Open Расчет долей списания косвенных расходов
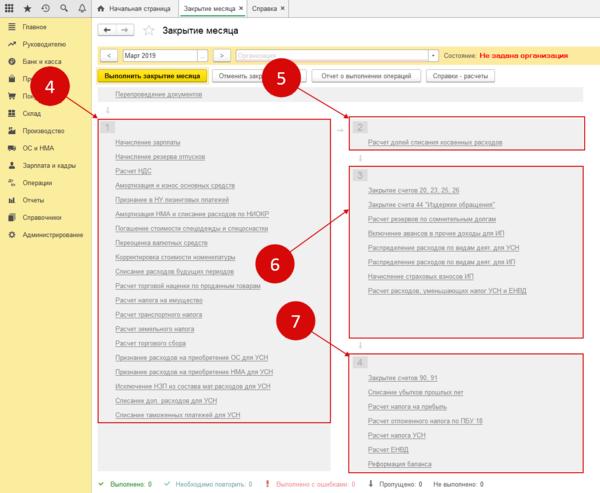Screen dimensions: 600x493 435,142
